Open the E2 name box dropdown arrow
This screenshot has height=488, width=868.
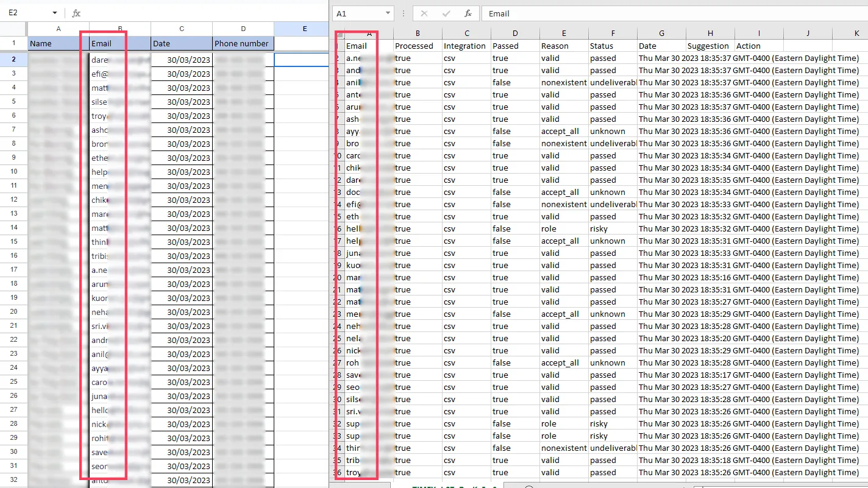point(55,13)
